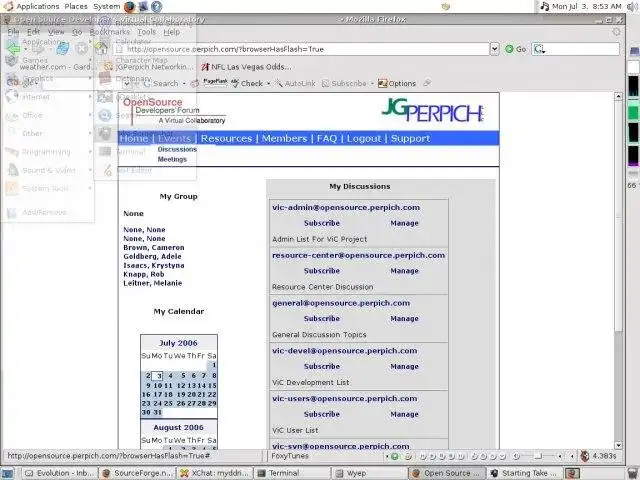The height and width of the screenshot is (480, 640).
Task: Open Discussions under the Events menu
Action: (177, 149)
